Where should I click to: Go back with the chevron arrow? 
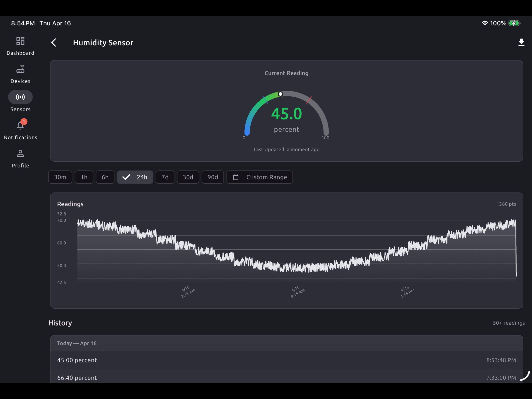tap(54, 43)
